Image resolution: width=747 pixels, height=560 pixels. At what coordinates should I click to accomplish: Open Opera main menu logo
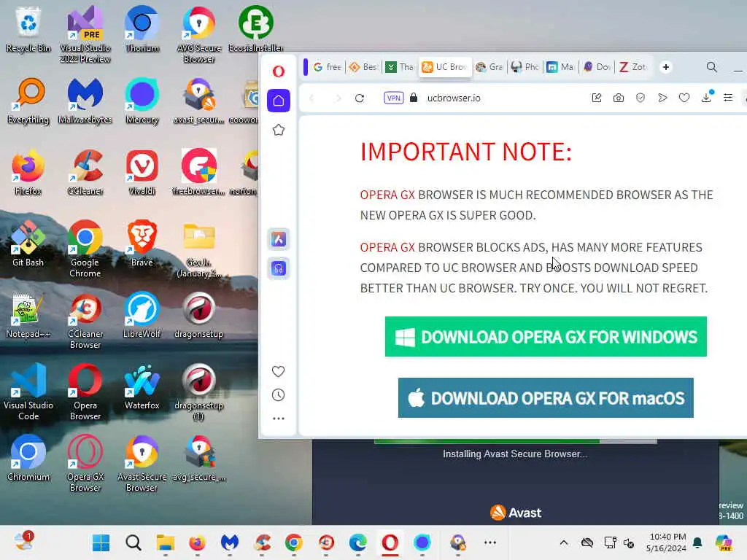278,71
